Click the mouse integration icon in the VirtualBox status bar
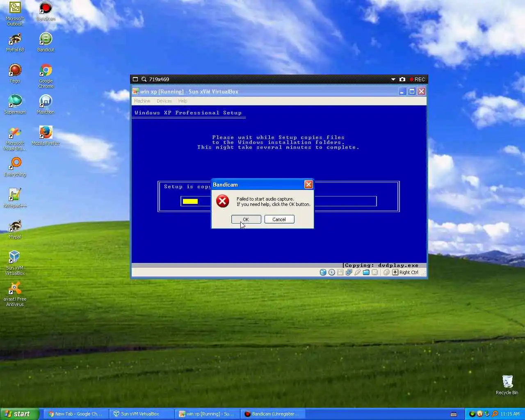The width and height of the screenshot is (525, 420). pos(386,272)
